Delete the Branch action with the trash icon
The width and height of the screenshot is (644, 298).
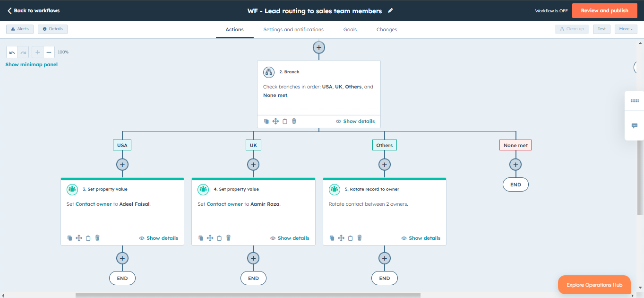[x=294, y=121]
